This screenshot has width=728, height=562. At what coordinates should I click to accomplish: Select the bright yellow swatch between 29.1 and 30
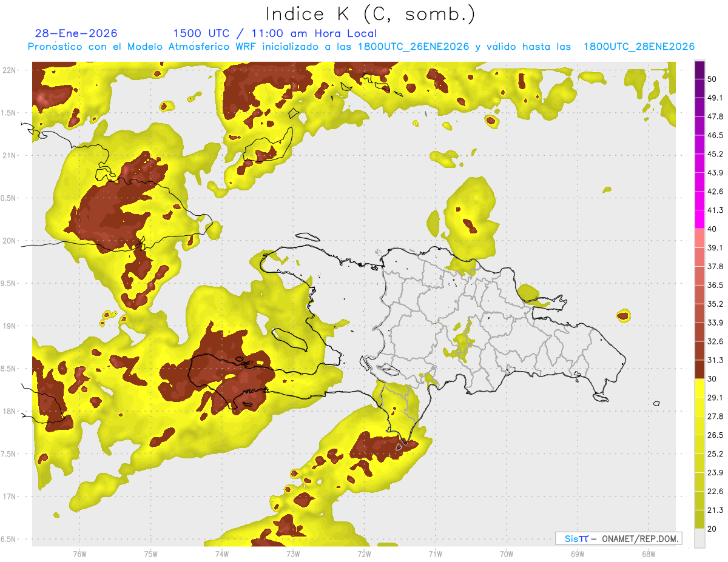click(699, 388)
